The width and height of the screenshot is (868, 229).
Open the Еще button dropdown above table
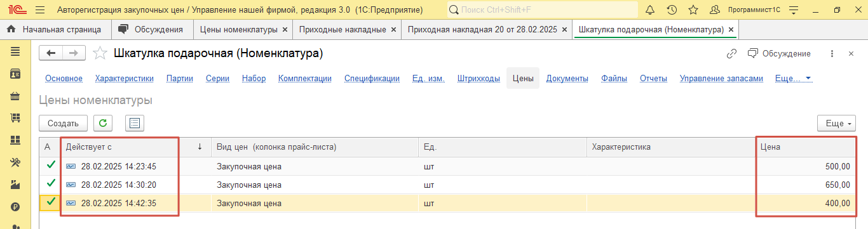pyautogui.click(x=836, y=123)
